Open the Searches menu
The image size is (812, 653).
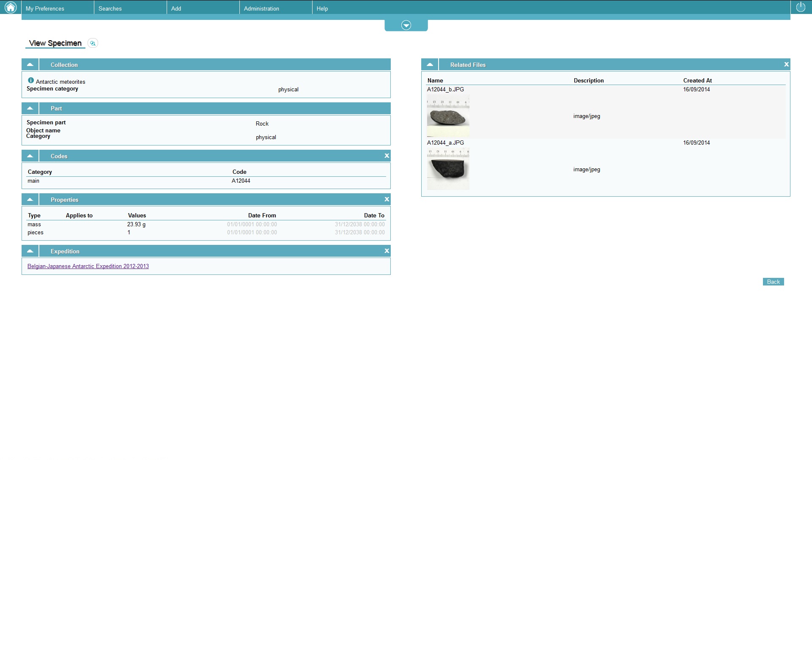(x=110, y=8)
